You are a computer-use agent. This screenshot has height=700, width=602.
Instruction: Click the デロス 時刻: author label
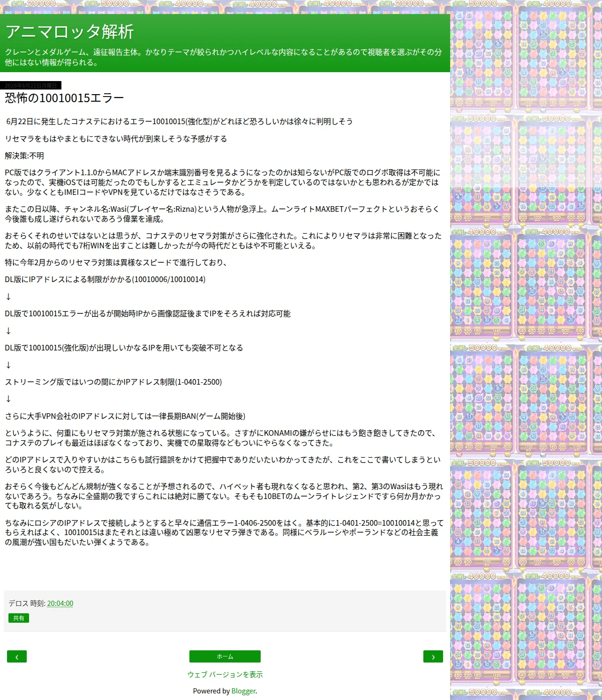click(27, 603)
